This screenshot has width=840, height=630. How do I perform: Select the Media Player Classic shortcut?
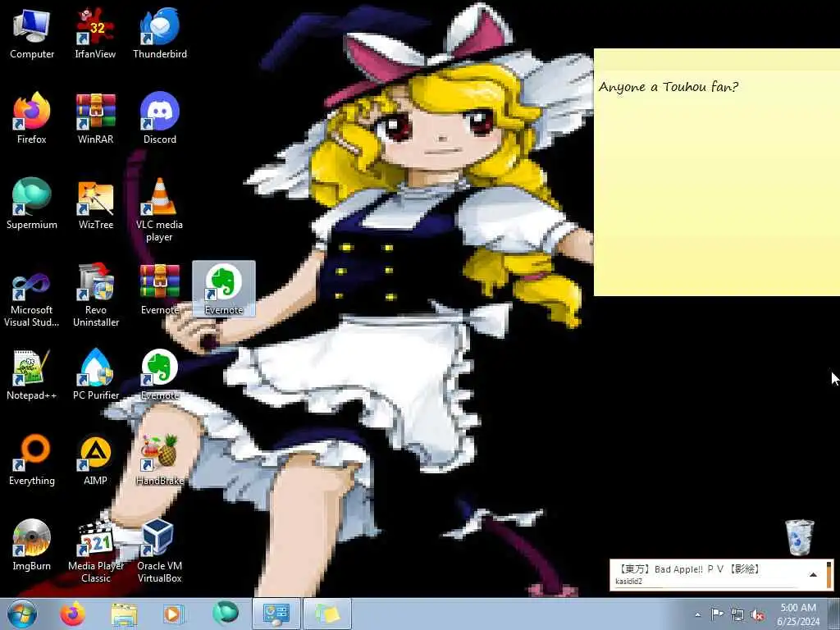coord(95,551)
